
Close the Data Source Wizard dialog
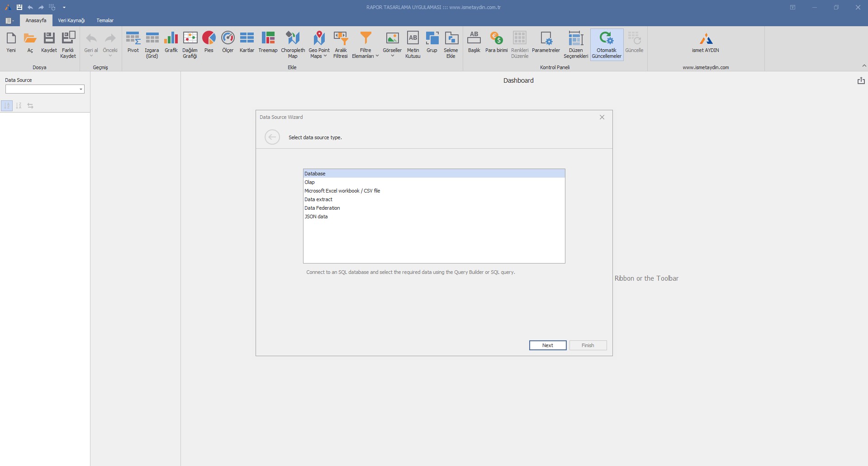coord(602,117)
